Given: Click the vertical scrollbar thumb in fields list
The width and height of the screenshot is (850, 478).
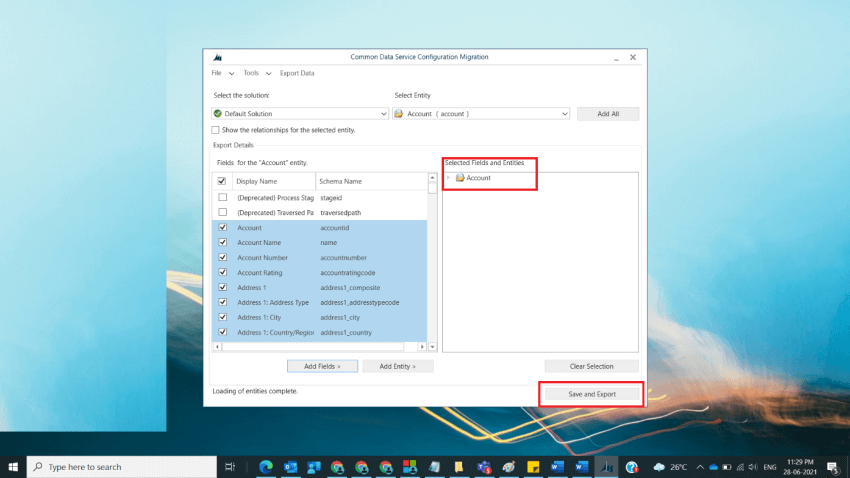Looking at the screenshot, I should tap(432, 188).
